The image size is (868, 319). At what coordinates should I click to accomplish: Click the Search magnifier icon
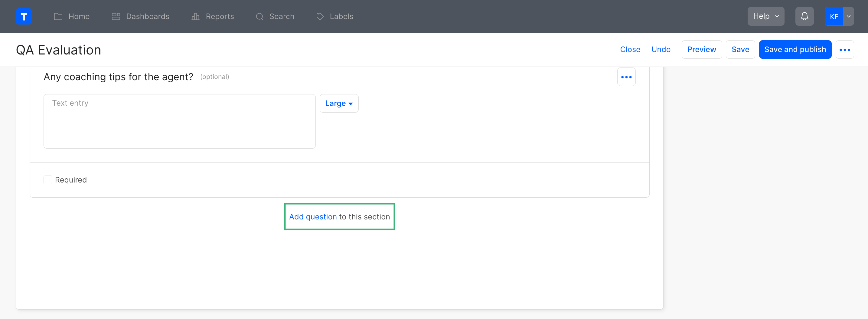(x=259, y=16)
